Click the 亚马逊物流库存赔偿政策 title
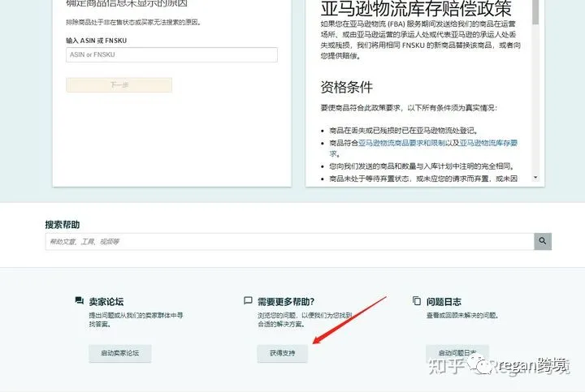The image size is (585, 392). tap(416, 9)
